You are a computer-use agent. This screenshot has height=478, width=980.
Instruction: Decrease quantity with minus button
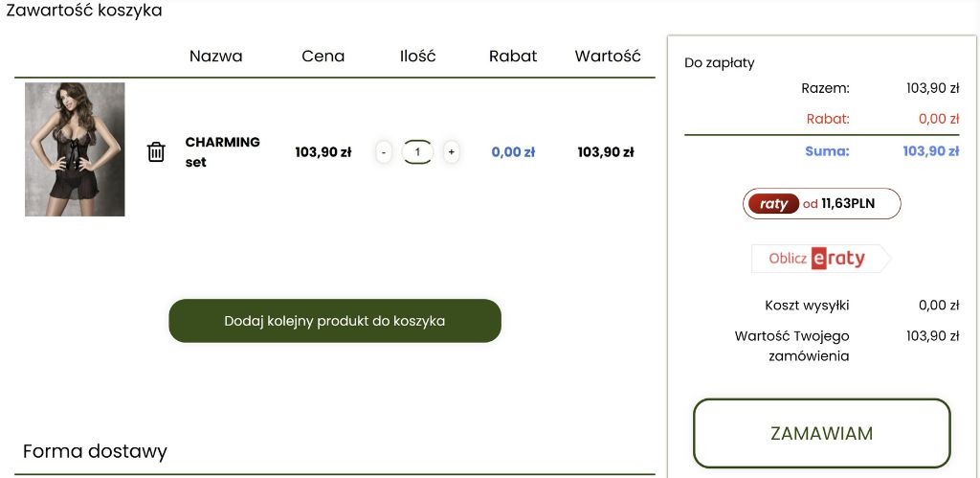point(384,152)
